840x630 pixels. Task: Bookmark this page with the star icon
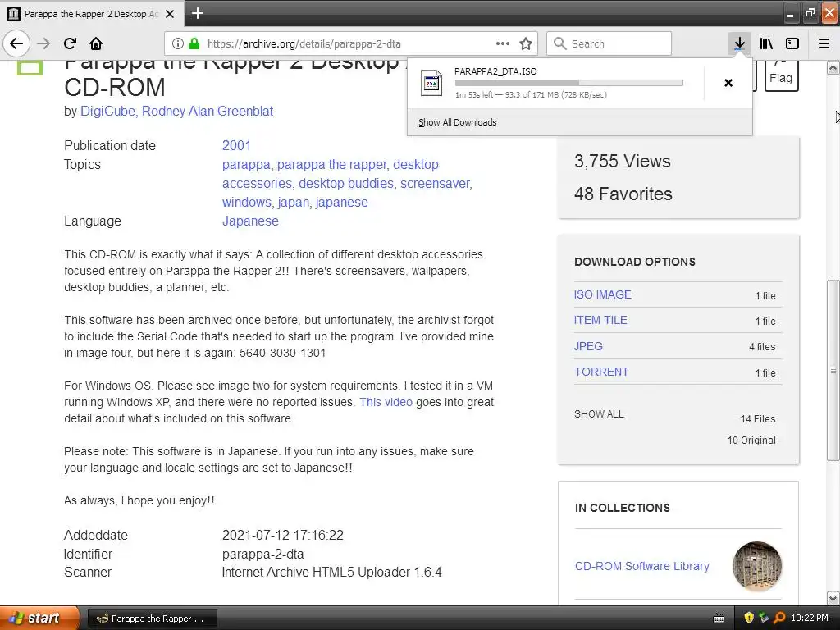click(526, 43)
